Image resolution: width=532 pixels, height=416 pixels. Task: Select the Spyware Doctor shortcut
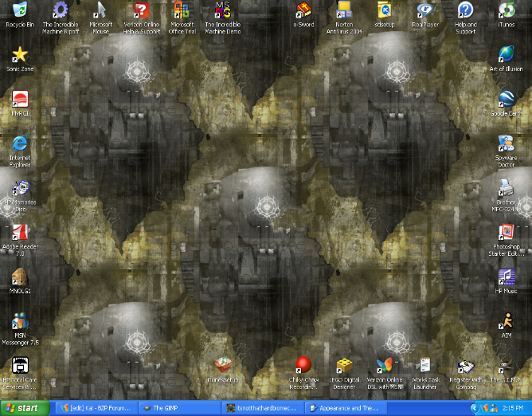pos(507,143)
